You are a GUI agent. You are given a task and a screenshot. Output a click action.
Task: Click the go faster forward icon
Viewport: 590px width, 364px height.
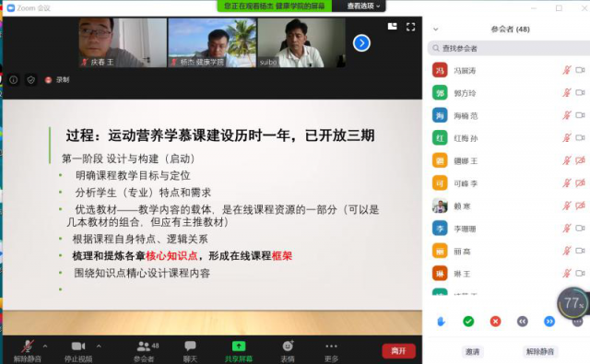549,322
